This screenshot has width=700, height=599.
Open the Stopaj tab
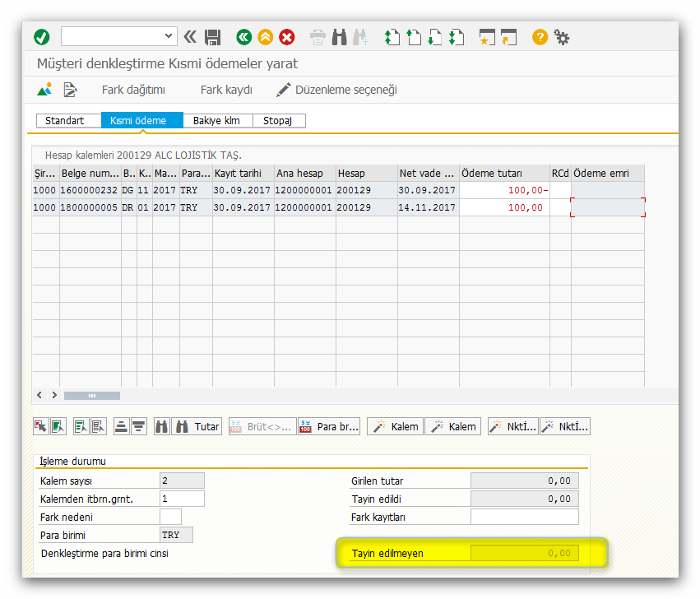279,121
